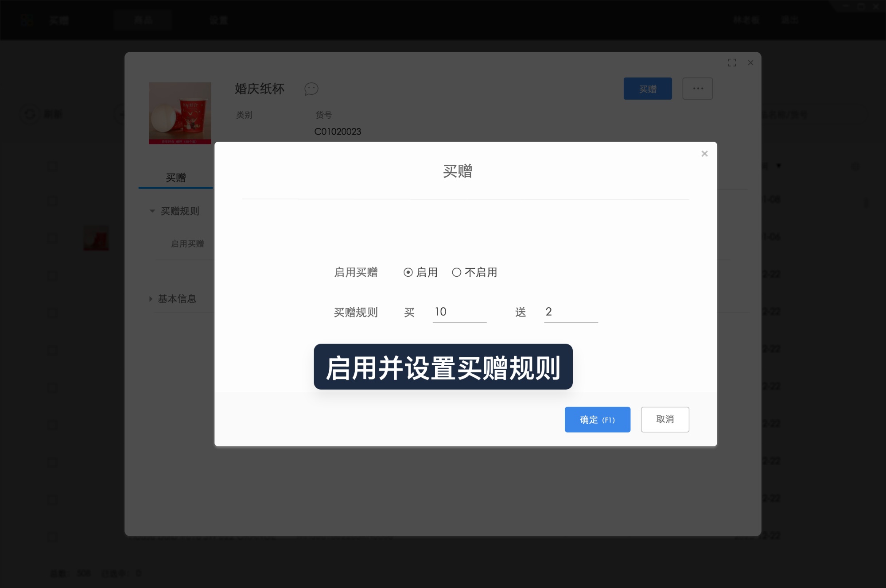The height and width of the screenshot is (588, 886).
Task: Click the refresh icon on the left side
Action: point(29,114)
